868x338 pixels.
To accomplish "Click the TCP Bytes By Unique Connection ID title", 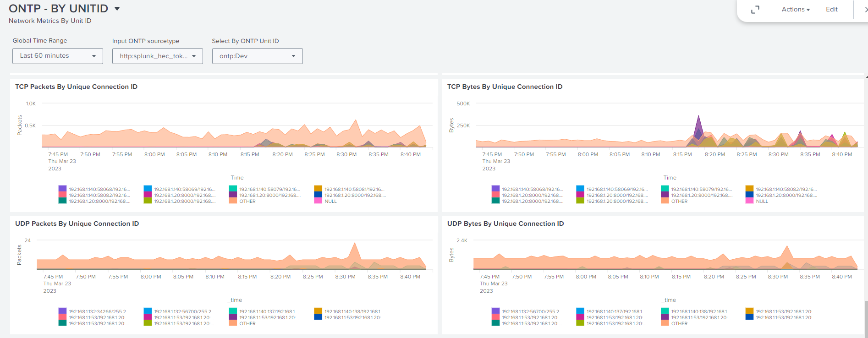I will (505, 87).
